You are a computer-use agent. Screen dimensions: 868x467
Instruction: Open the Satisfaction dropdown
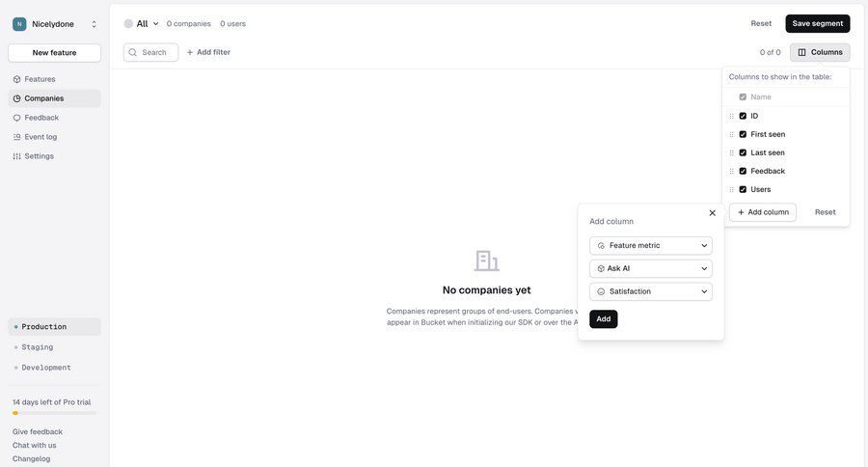click(x=651, y=291)
